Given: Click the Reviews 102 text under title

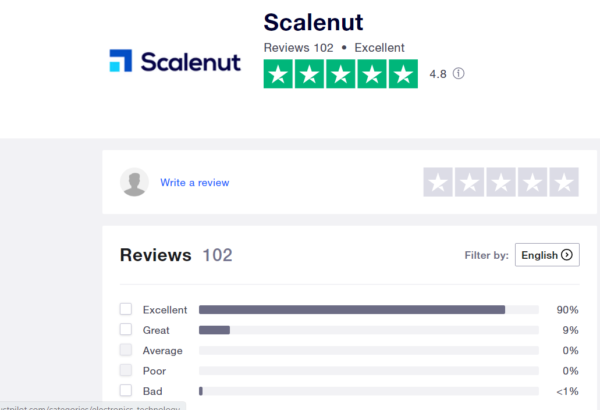Looking at the screenshot, I should [x=298, y=48].
